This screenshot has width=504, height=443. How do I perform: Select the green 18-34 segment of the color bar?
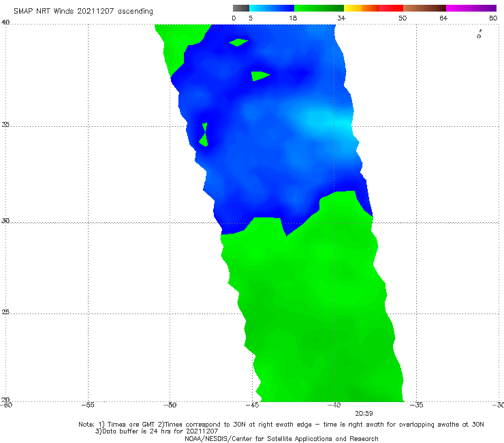click(x=319, y=8)
